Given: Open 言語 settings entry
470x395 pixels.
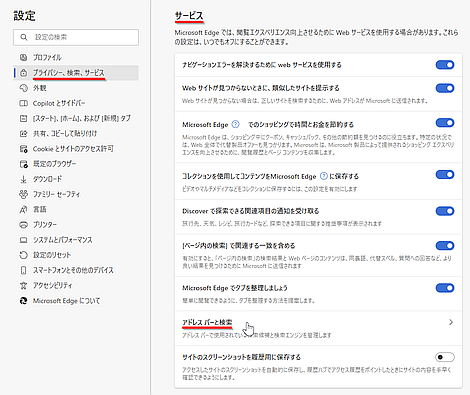Looking at the screenshot, I should coord(76,209).
